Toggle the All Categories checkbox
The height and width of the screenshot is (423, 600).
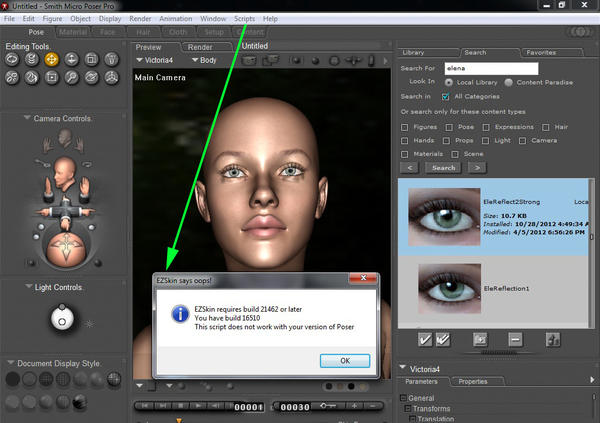(x=445, y=96)
